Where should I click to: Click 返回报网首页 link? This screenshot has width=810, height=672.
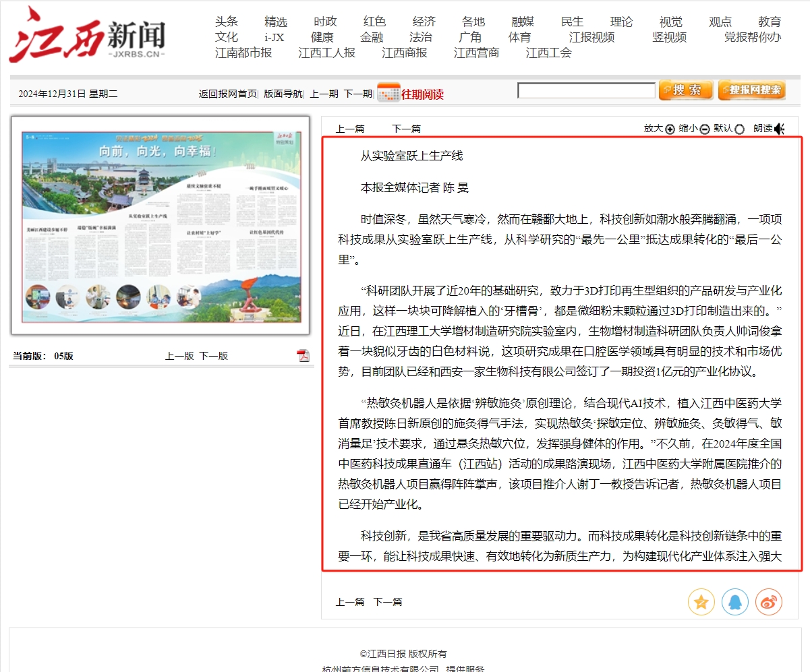pyautogui.click(x=227, y=94)
